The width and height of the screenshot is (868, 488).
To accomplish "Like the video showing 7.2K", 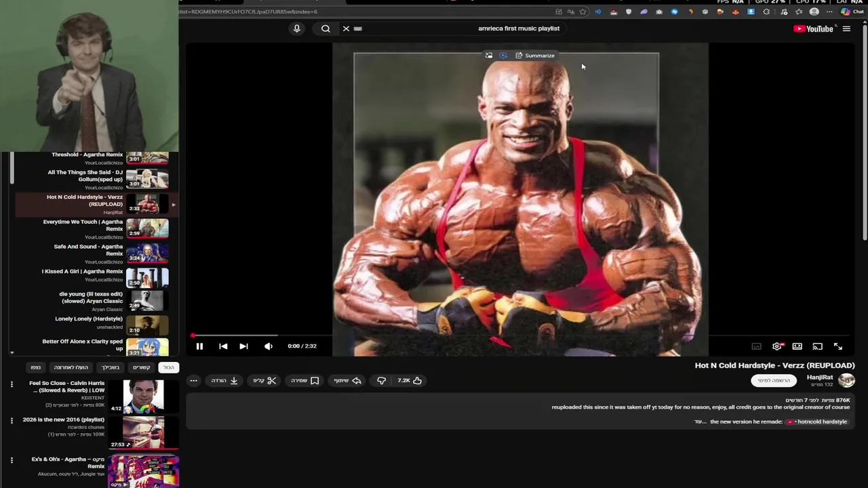I will click(x=410, y=381).
